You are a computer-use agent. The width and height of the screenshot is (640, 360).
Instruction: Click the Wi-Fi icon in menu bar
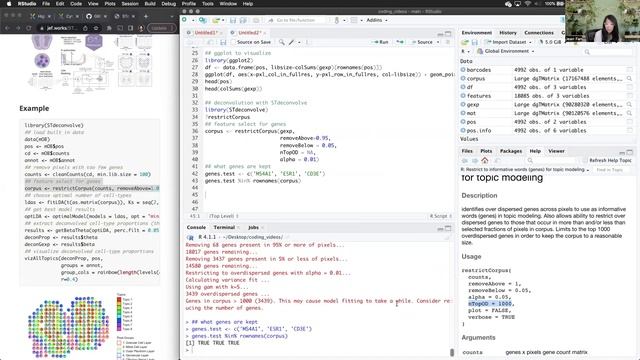click(x=527, y=4)
